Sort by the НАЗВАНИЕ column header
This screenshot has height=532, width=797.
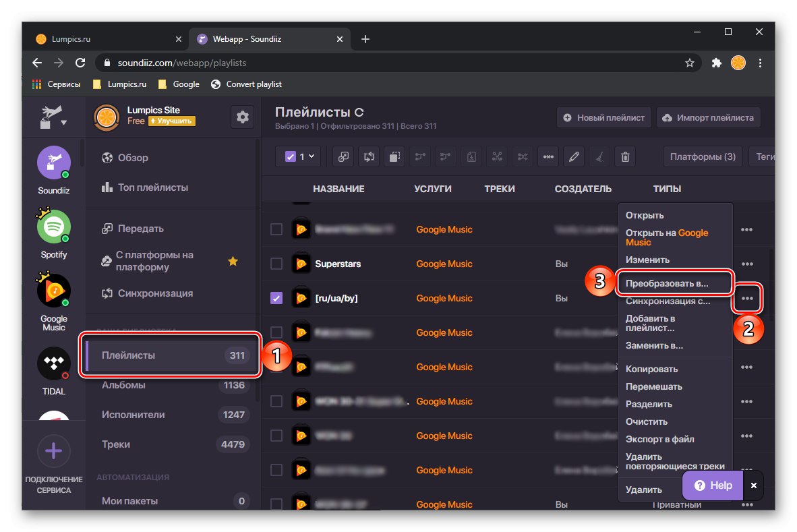pyautogui.click(x=338, y=189)
